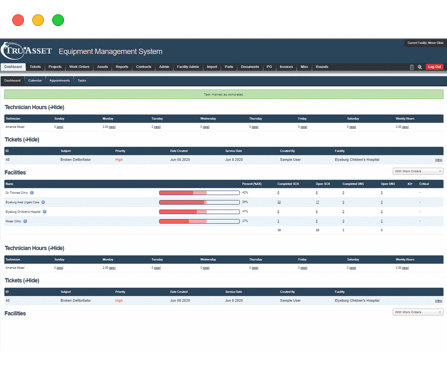Collapse the first Tickets section via Hide

pos(31,139)
